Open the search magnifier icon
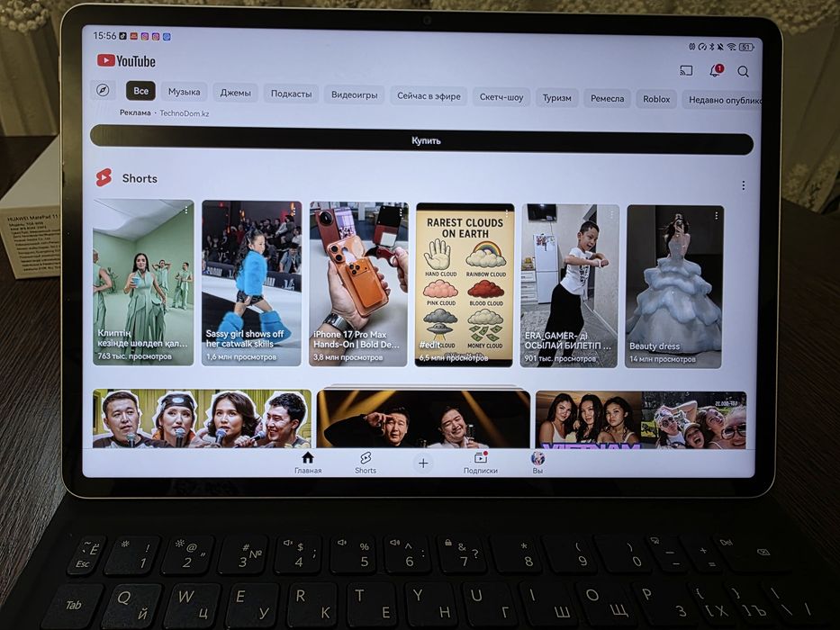 [743, 72]
